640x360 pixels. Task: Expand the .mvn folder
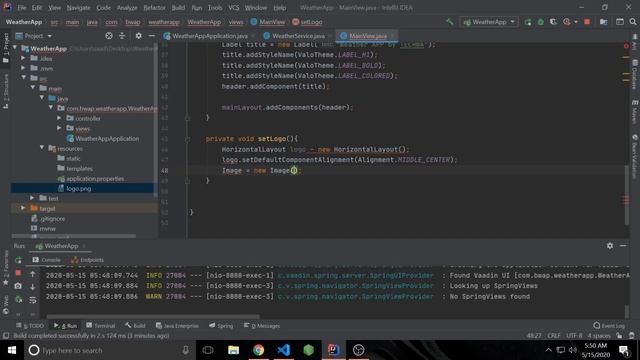click(23, 68)
